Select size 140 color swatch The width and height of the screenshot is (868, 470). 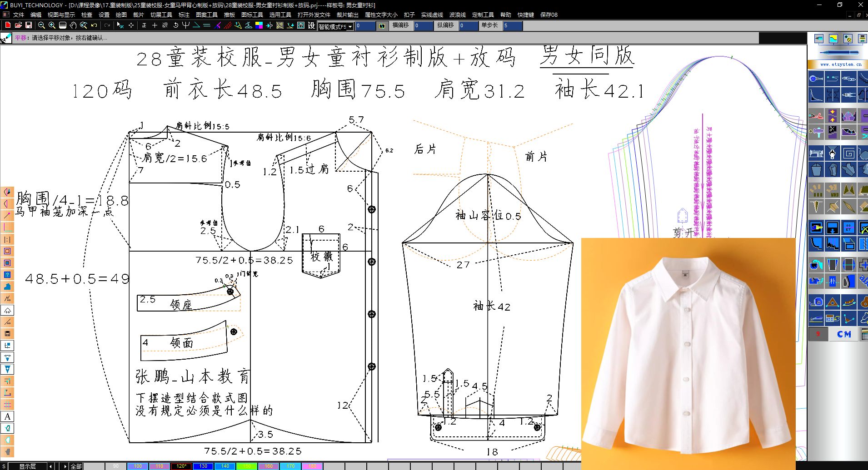[225, 466]
